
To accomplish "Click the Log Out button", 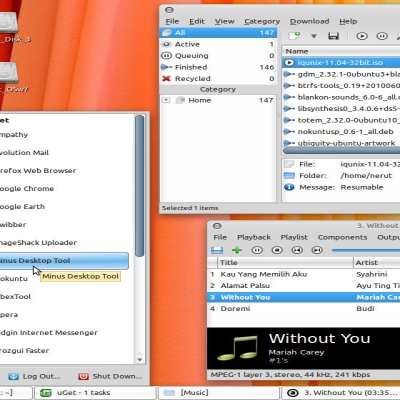I will coord(35,376).
